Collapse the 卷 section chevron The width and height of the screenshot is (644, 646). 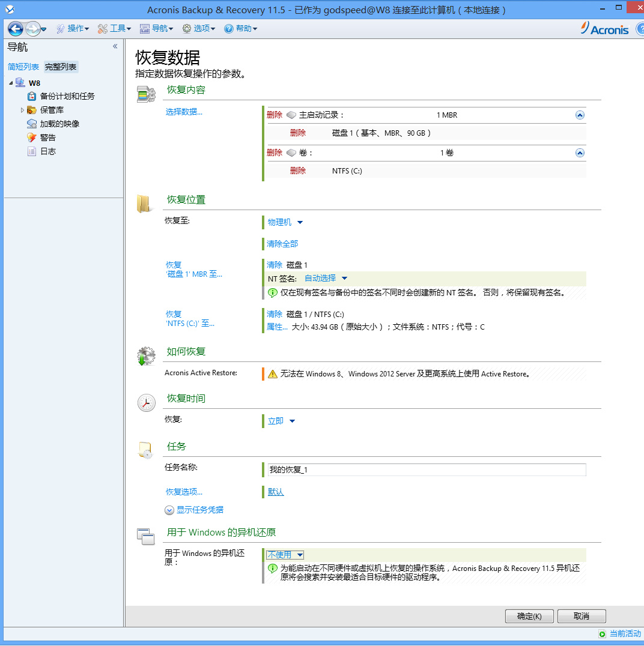point(580,153)
